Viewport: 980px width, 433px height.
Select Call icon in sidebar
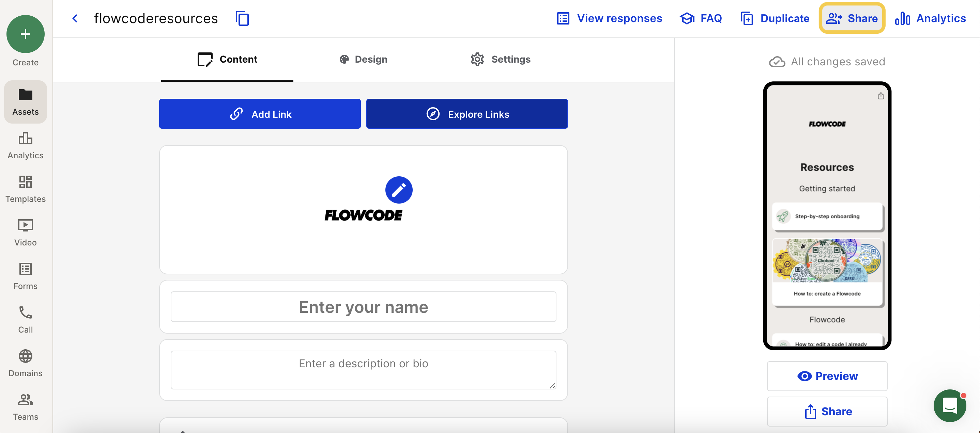[26, 312]
